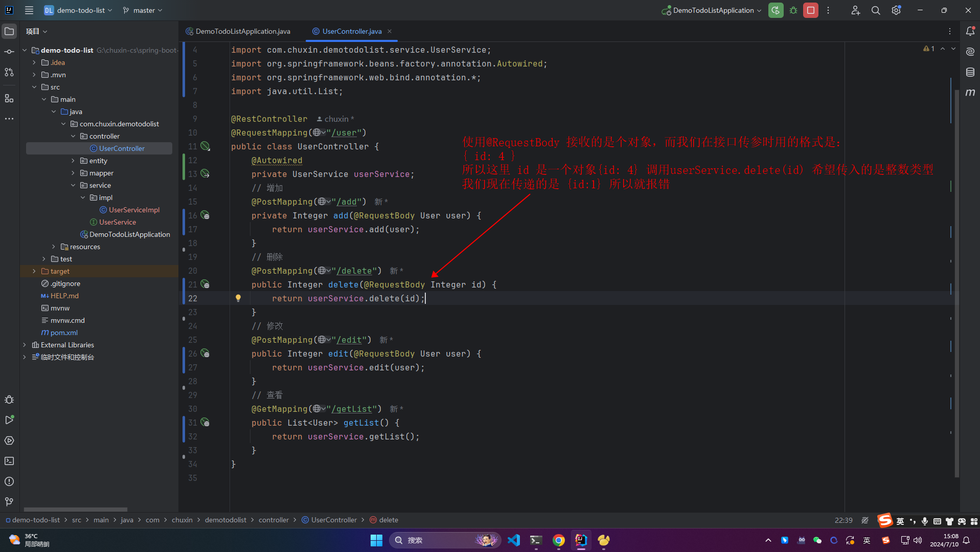Open the Structure tool window
Viewport: 980px width, 552px height.
point(9,98)
